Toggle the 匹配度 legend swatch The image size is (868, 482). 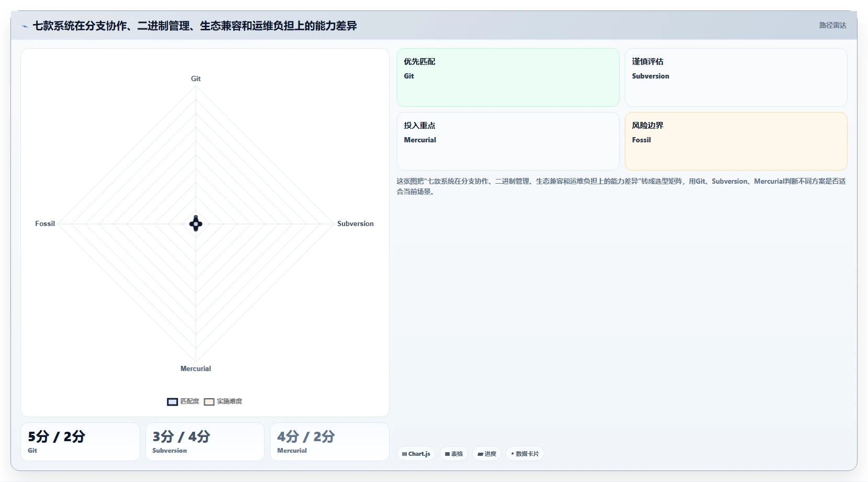(173, 402)
